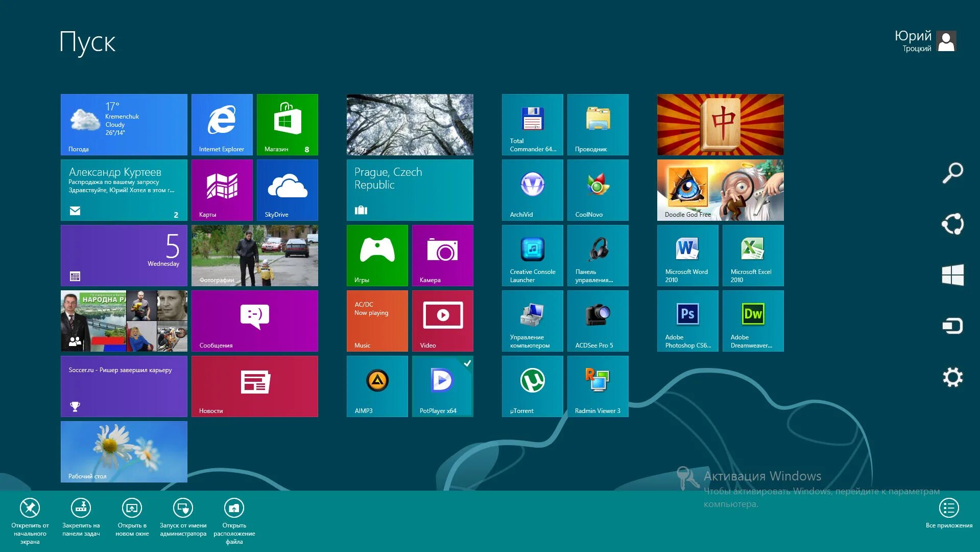Open the Сообщения messaging tile
This screenshot has height=552, width=980.
(x=255, y=321)
